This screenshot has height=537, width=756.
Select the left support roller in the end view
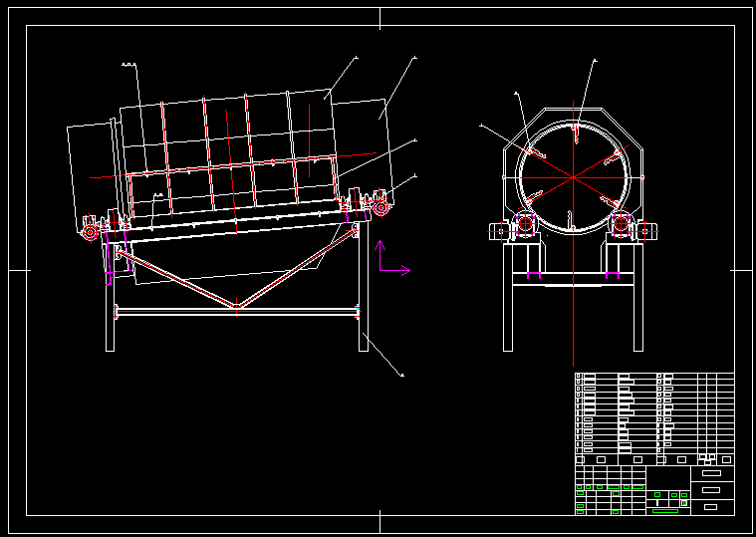click(526, 224)
